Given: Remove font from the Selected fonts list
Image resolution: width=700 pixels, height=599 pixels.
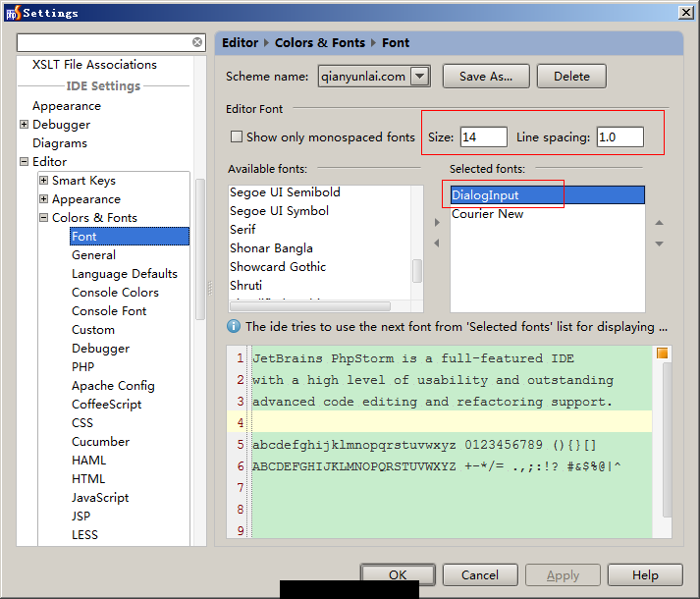Looking at the screenshot, I should pos(437,243).
